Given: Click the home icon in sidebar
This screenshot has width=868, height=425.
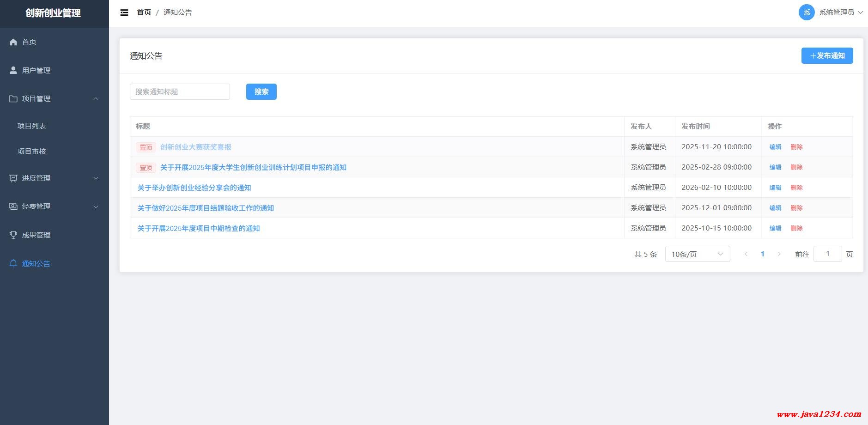Looking at the screenshot, I should [13, 42].
